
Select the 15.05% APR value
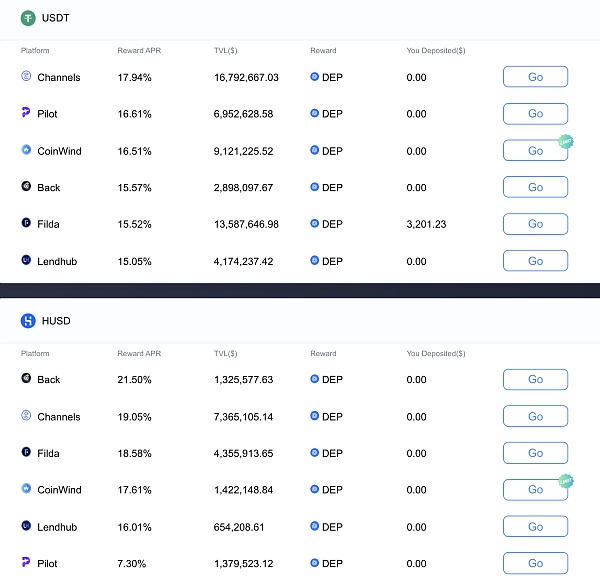point(134,262)
